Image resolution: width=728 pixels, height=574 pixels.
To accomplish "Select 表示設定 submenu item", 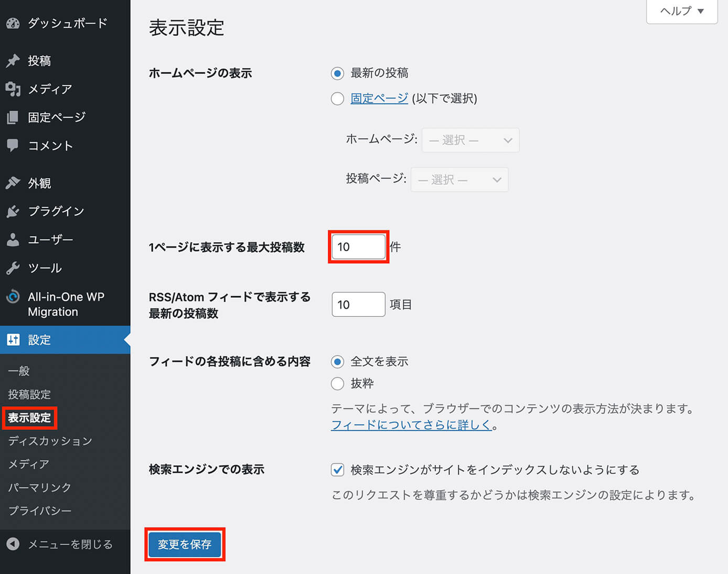I will coord(29,418).
